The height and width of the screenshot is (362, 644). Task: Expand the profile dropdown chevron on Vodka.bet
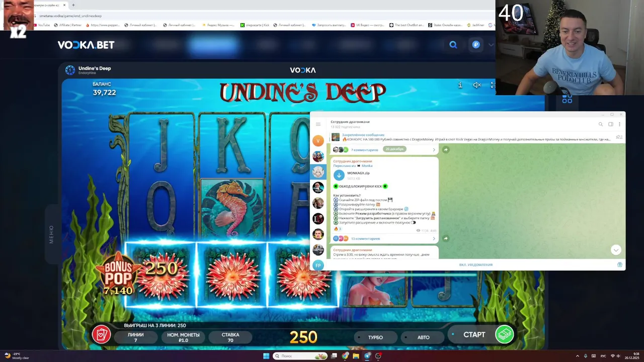point(491,45)
